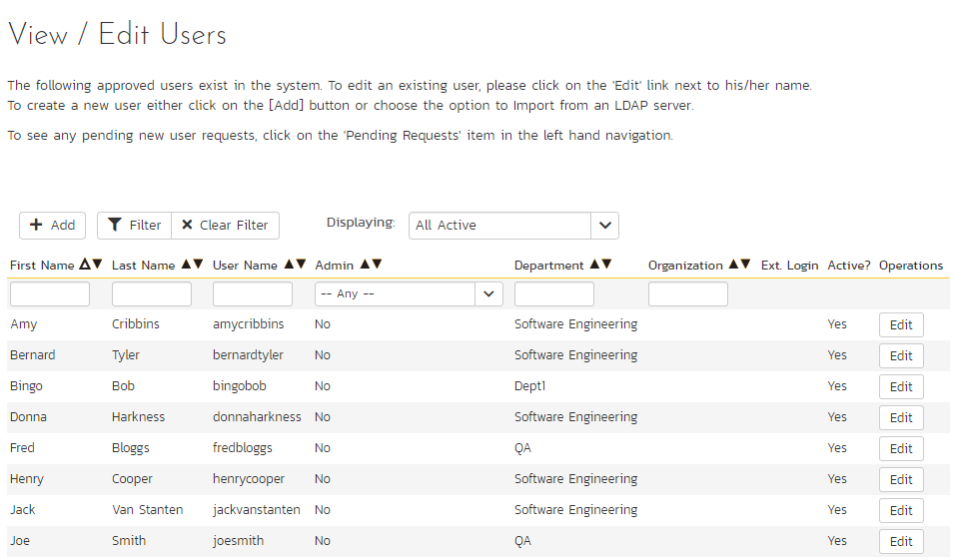This screenshot has height=560, width=954.
Task: Edit user Fred Bloggs
Action: 901,449
